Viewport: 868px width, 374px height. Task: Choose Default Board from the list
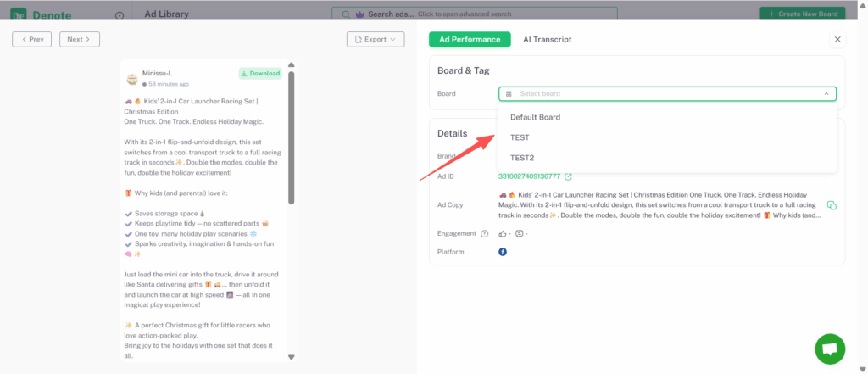535,117
